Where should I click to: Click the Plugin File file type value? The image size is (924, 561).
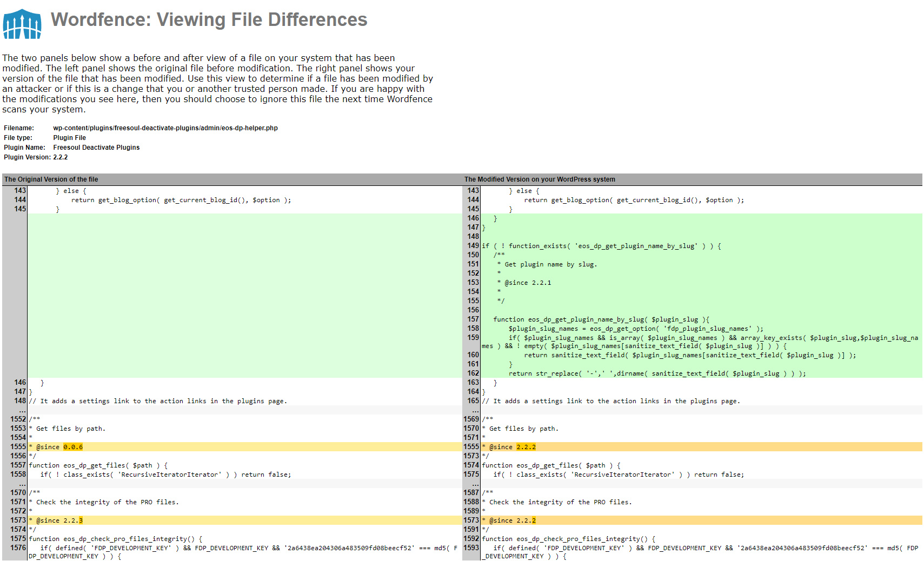[69, 138]
